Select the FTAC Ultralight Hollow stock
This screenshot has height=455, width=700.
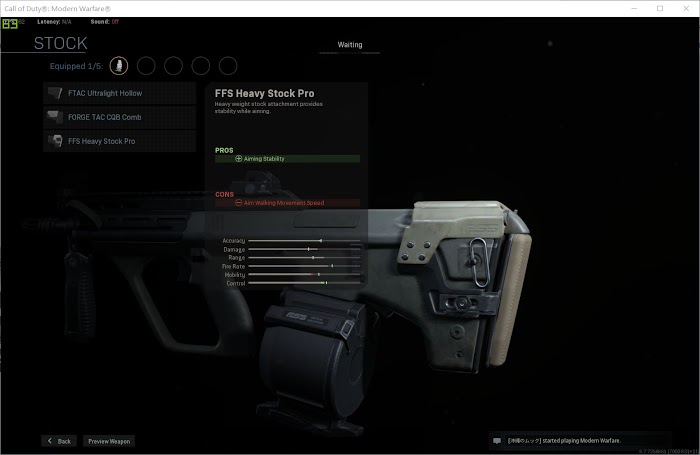click(119, 93)
